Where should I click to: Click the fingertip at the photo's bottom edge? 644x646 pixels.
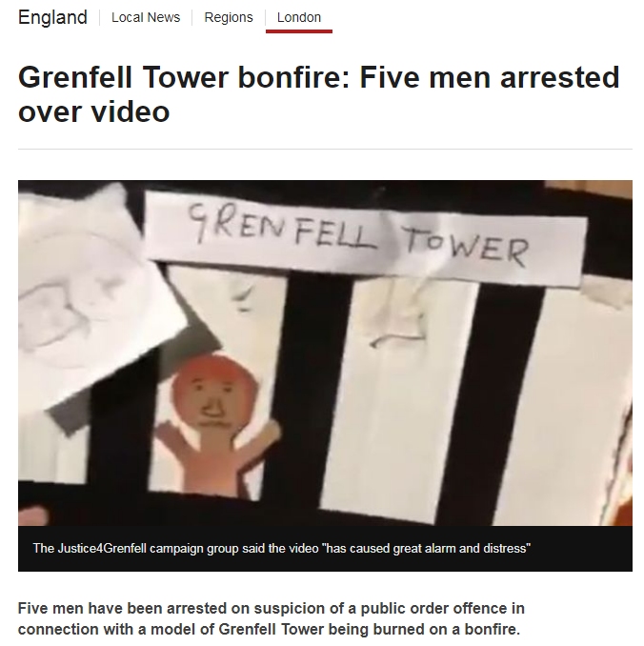(x=33, y=516)
